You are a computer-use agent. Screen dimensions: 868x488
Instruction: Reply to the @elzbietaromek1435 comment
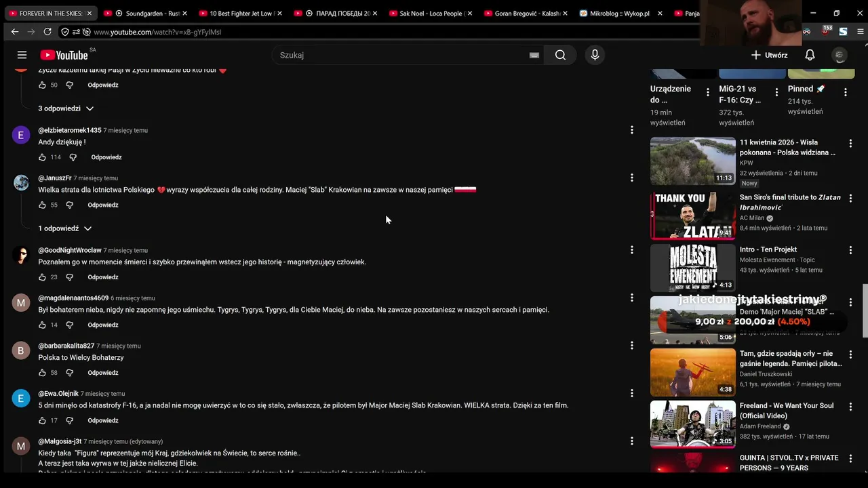click(106, 157)
